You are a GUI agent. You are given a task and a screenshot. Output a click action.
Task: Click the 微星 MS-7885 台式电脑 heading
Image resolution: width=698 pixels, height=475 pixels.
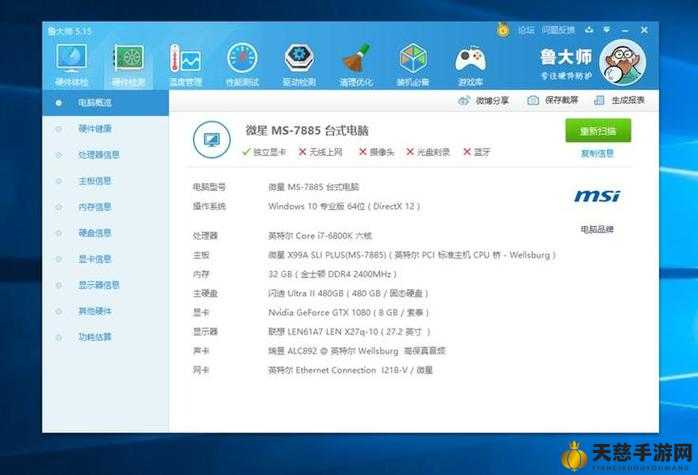pyautogui.click(x=307, y=131)
